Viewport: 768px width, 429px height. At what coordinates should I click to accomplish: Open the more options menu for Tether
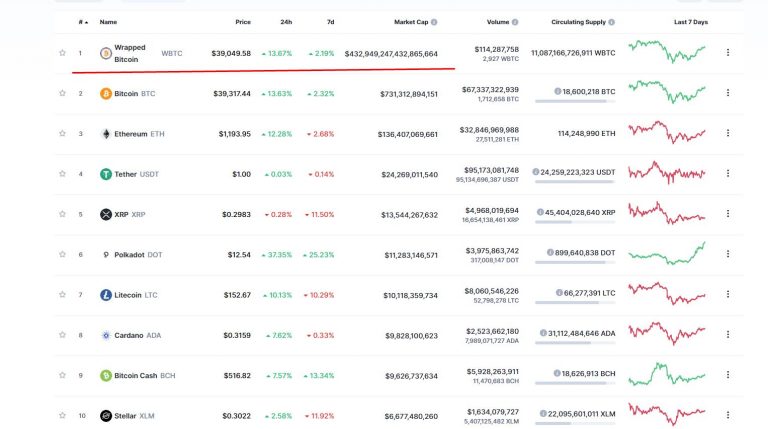pos(728,173)
